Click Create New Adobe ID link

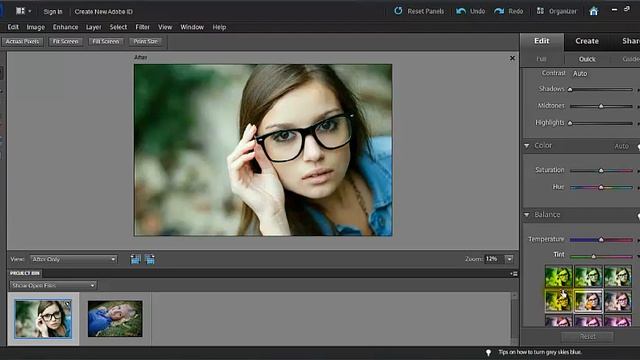click(104, 11)
